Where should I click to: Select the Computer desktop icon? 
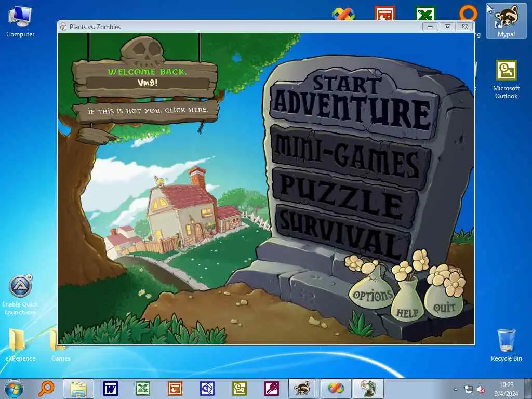pyautogui.click(x=20, y=21)
